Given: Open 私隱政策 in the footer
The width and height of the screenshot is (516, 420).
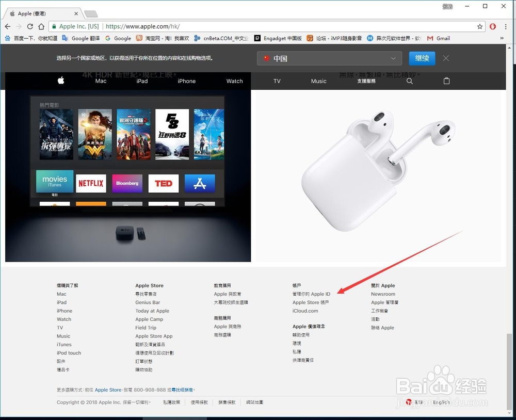Looking at the screenshot, I should [171, 402].
